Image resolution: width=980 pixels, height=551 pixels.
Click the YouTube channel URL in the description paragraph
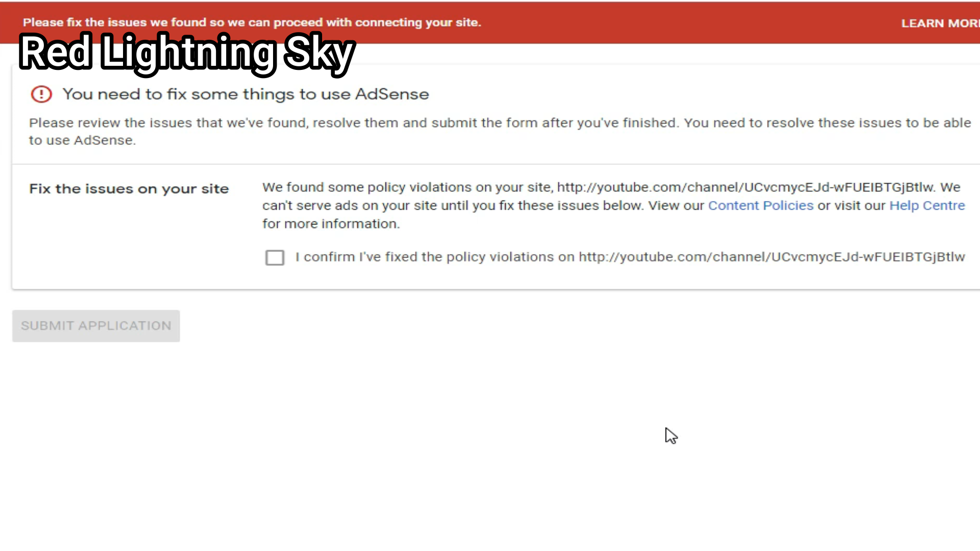(x=745, y=187)
